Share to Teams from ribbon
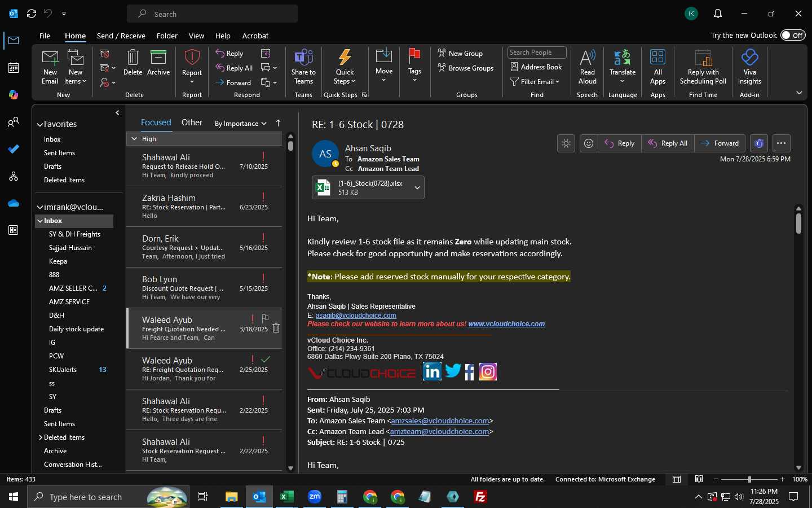The width and height of the screenshot is (812, 508). tap(303, 67)
